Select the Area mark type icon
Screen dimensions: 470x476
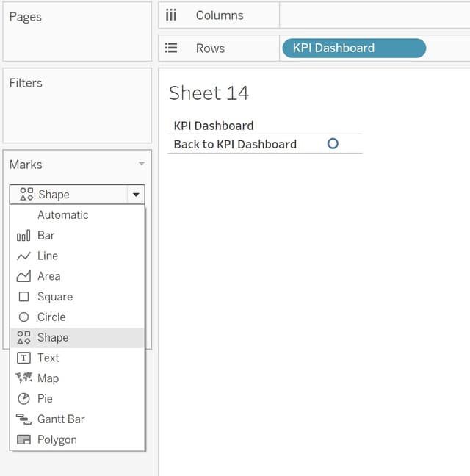pos(23,276)
